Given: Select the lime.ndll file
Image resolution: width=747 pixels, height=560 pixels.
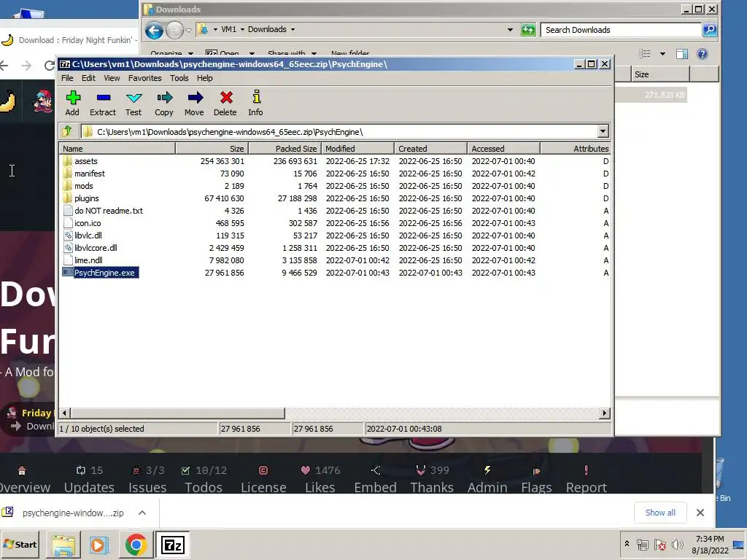Looking at the screenshot, I should coord(88,260).
